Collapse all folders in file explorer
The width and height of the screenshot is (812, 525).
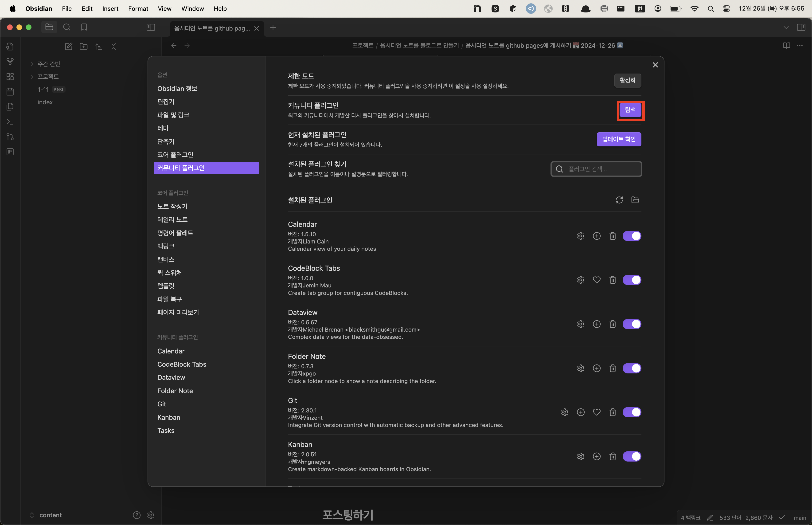point(114,47)
